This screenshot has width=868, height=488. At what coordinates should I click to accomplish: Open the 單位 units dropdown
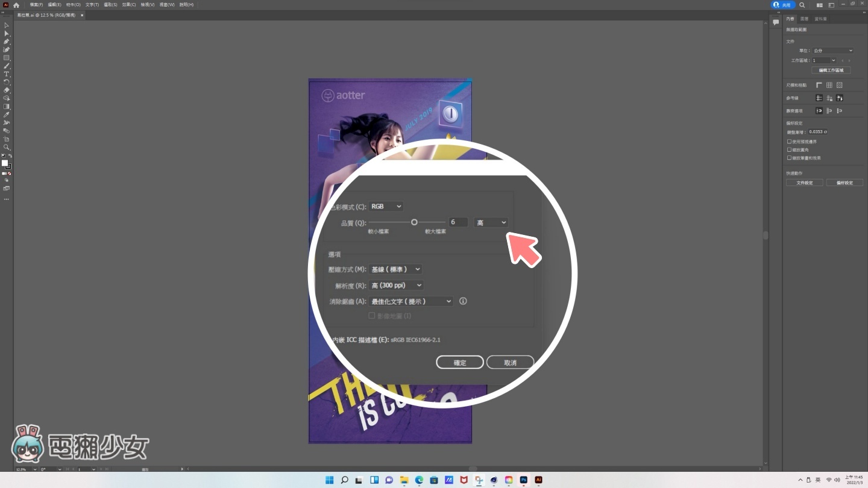point(832,51)
